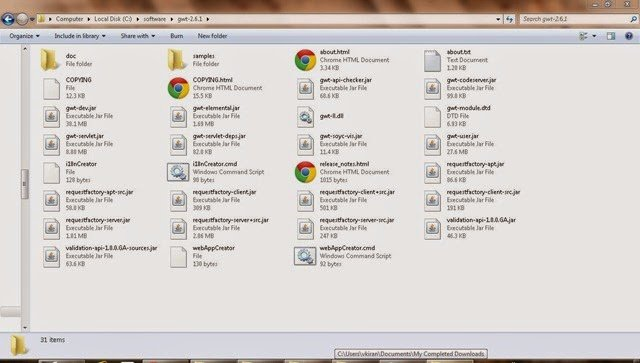Select requestfactory-apt-src.jar file name

pyautogui.click(x=99, y=192)
